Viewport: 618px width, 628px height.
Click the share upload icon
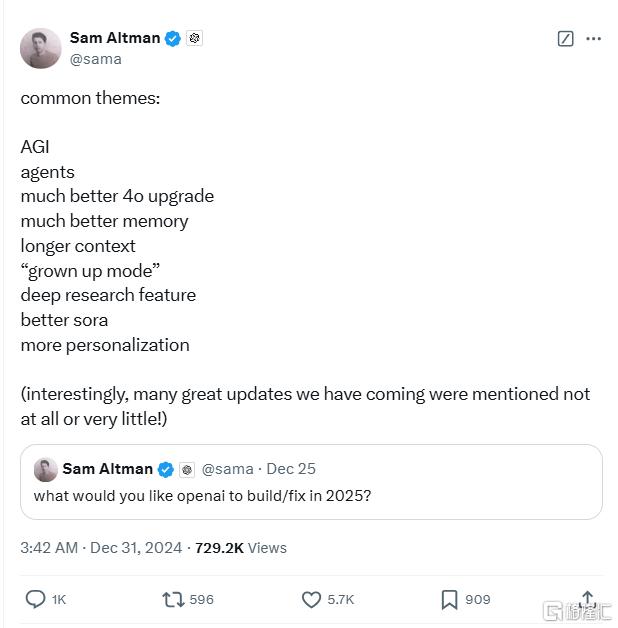click(588, 598)
